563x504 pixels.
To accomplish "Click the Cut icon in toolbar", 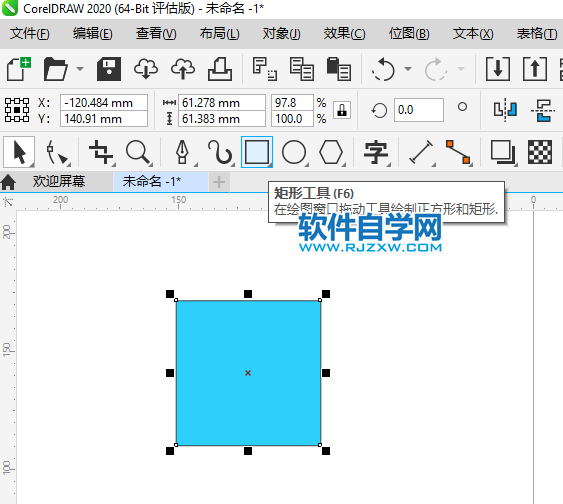I will click(265, 69).
